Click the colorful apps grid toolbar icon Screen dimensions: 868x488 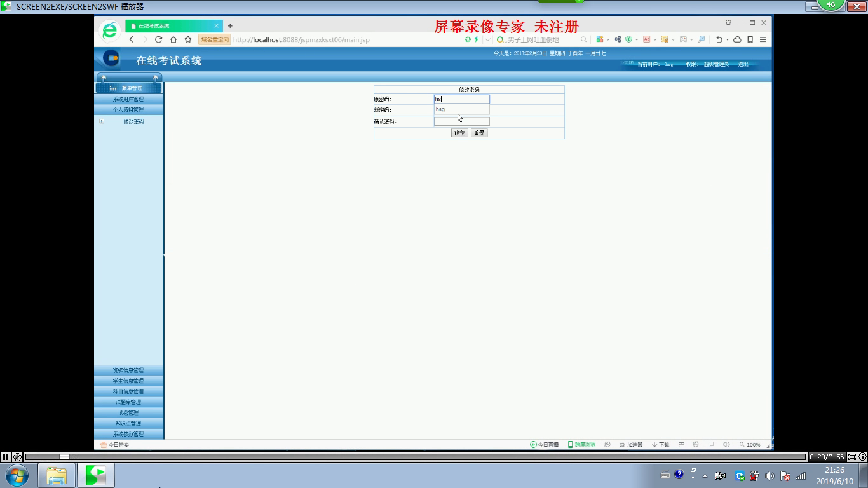pyautogui.click(x=599, y=39)
